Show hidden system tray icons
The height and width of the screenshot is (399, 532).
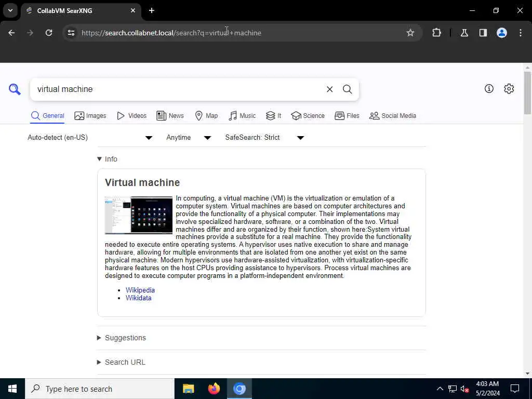[440, 389]
